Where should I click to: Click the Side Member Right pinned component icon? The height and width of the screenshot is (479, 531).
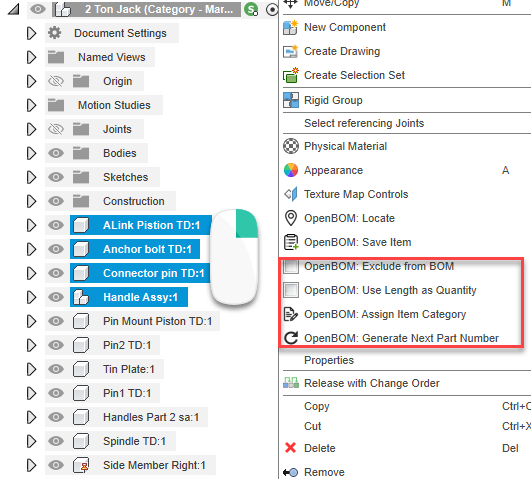81,465
